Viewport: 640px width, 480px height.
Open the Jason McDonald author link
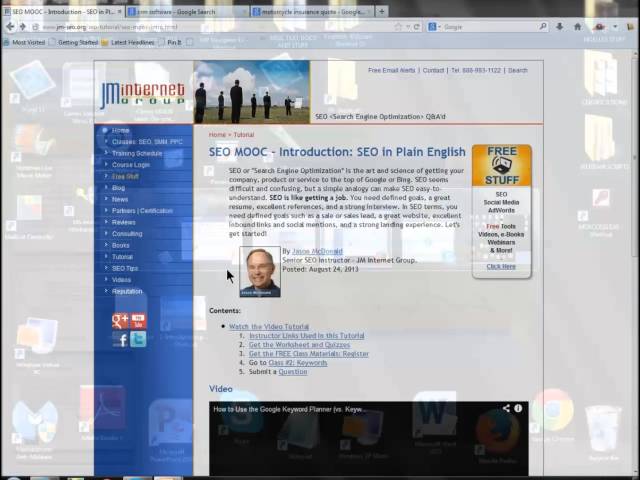pyautogui.click(x=317, y=251)
